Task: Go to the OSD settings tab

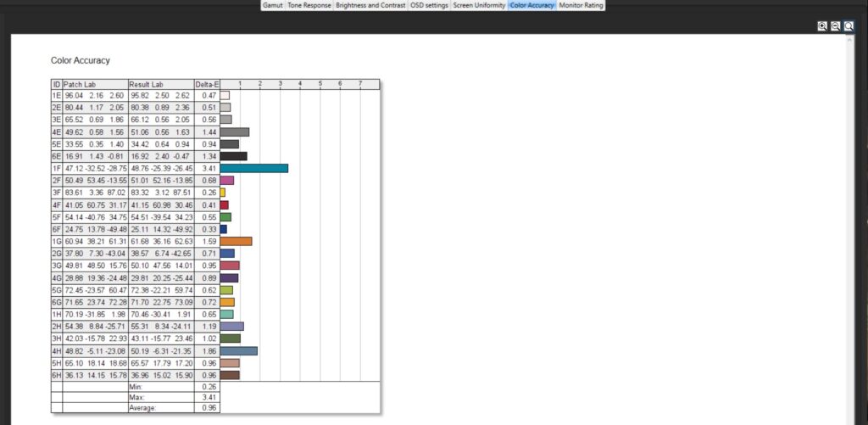Action: click(429, 5)
